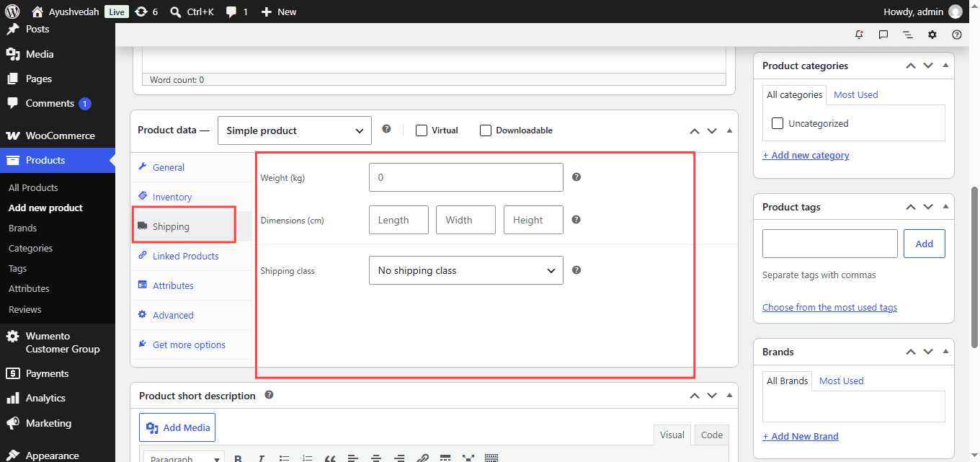This screenshot has width=980, height=462.
Task: Open the Ctrl+K search command
Action: coord(192,12)
